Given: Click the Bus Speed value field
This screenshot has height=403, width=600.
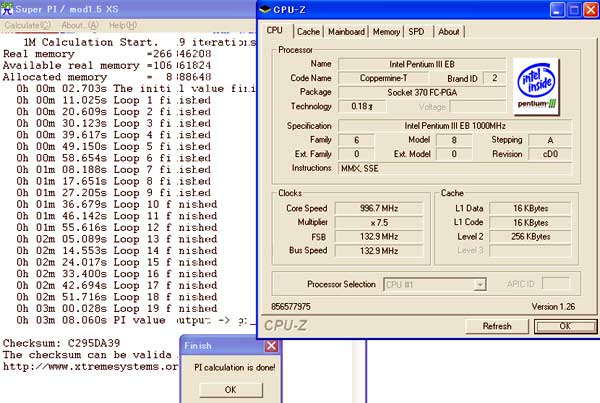Looking at the screenshot, I should tap(379, 251).
